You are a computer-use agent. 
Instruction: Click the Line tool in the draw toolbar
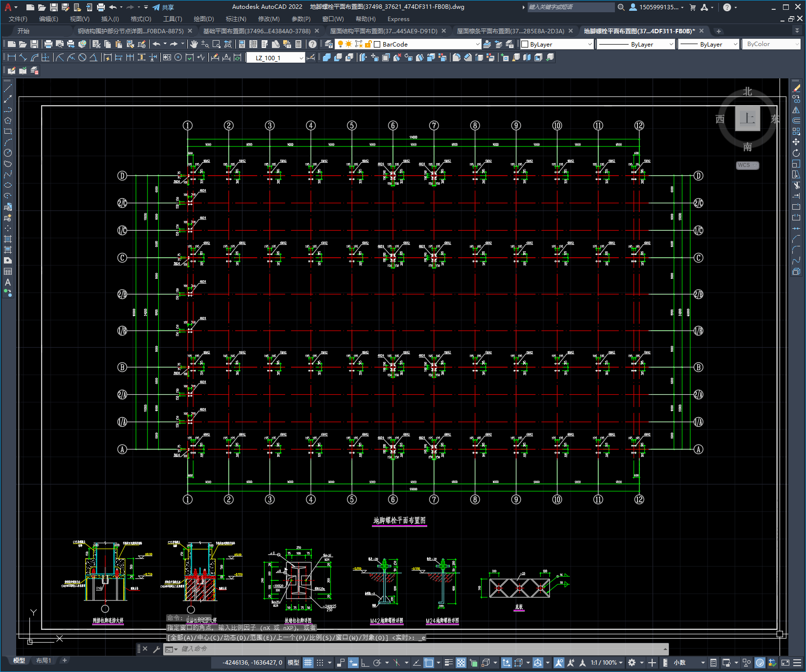(8, 88)
